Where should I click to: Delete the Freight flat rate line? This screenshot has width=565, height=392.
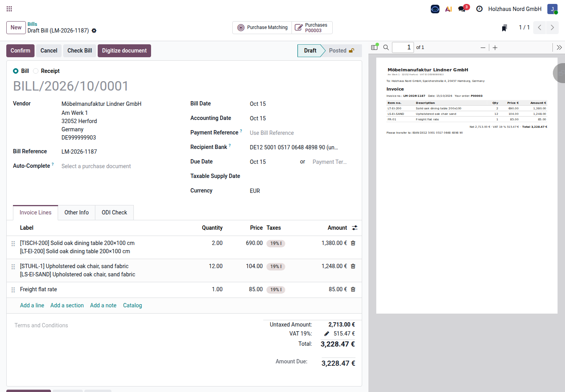(x=353, y=289)
